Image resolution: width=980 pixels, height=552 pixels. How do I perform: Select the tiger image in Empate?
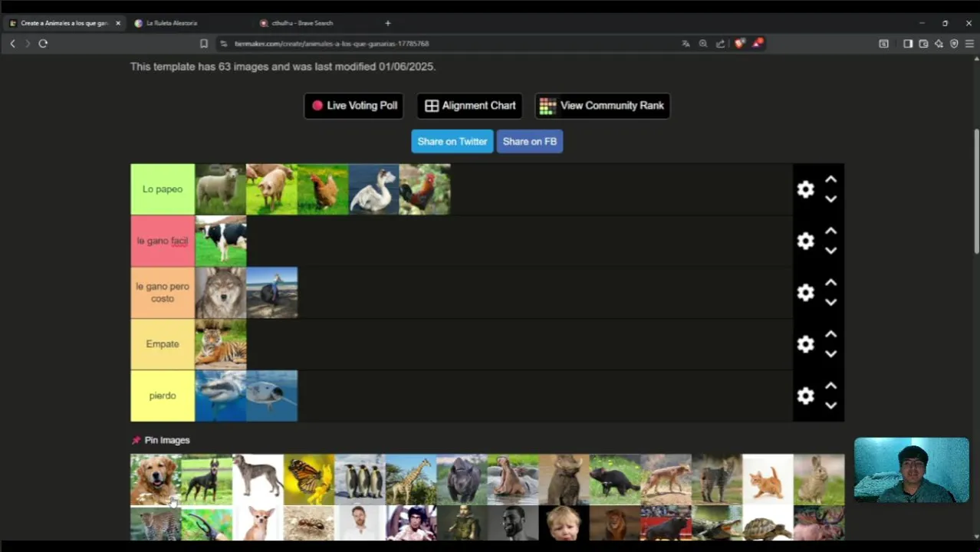click(221, 344)
